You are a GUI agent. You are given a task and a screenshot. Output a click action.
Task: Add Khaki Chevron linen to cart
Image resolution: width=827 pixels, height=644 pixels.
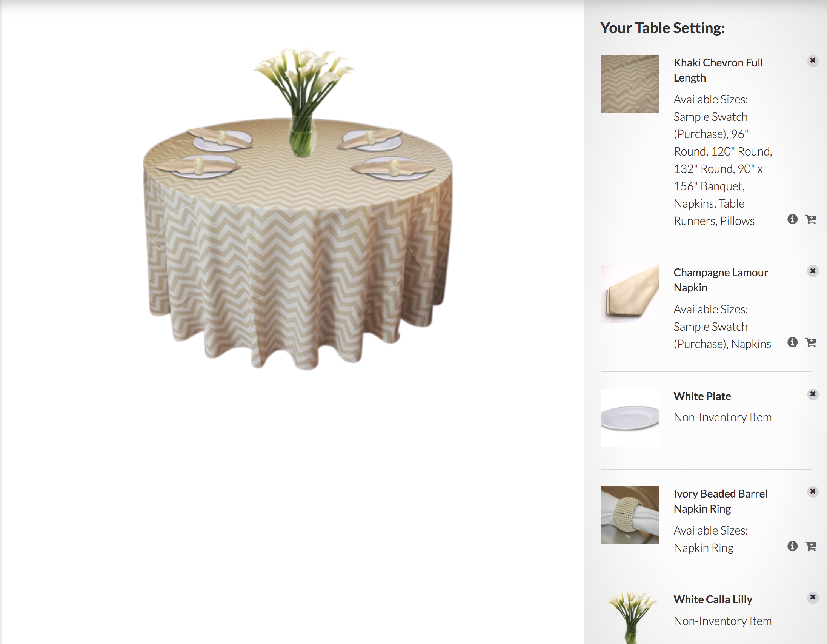click(811, 219)
